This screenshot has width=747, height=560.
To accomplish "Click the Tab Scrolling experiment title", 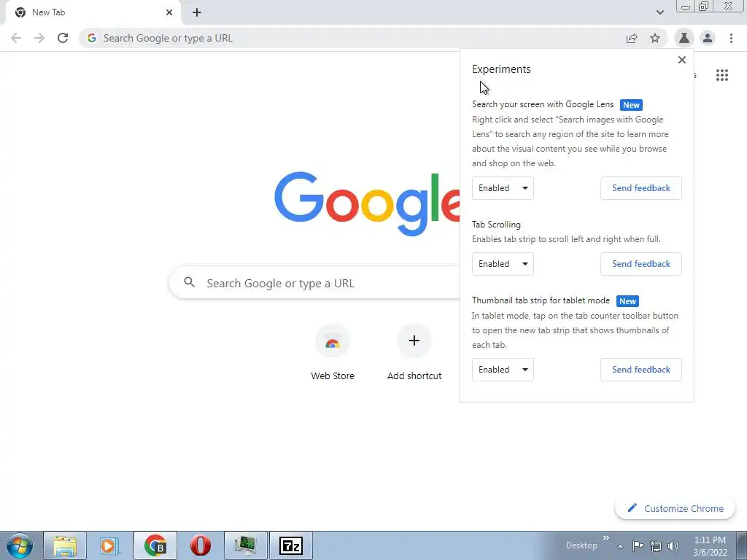I will click(x=496, y=225).
